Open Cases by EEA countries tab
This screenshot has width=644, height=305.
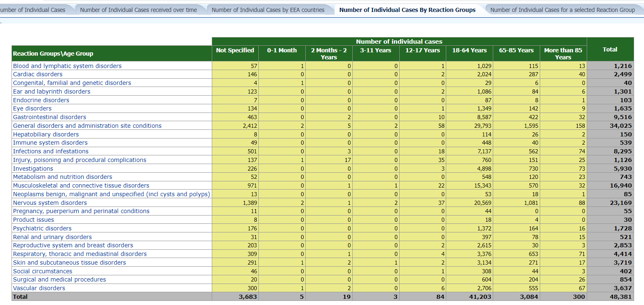click(x=268, y=10)
